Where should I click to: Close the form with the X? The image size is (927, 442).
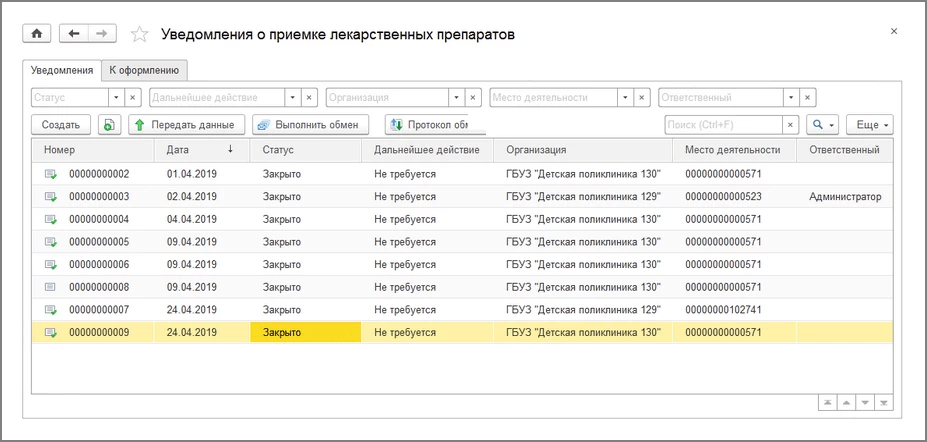pyautogui.click(x=894, y=31)
